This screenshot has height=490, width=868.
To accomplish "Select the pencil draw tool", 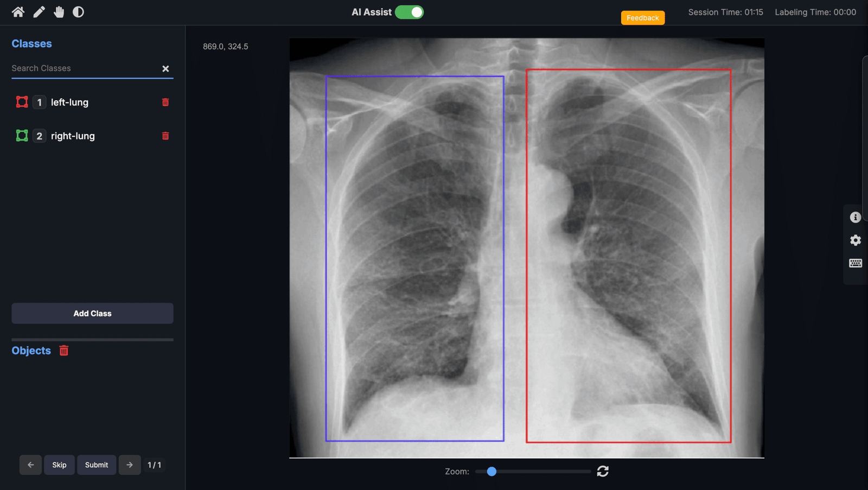I will coord(39,12).
